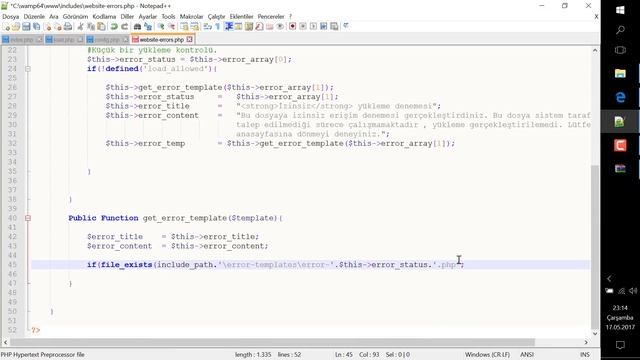Image resolution: width=640 pixels, height=360 pixels.
Task: Click the ANSI encoding status bar field
Action: tap(527, 355)
